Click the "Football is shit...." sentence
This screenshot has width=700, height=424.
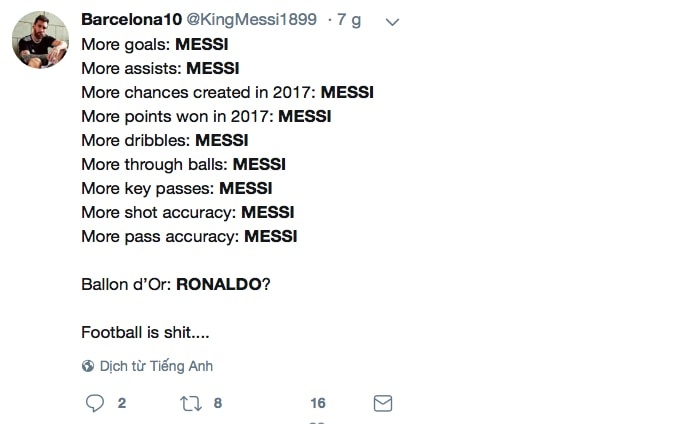click(145, 332)
